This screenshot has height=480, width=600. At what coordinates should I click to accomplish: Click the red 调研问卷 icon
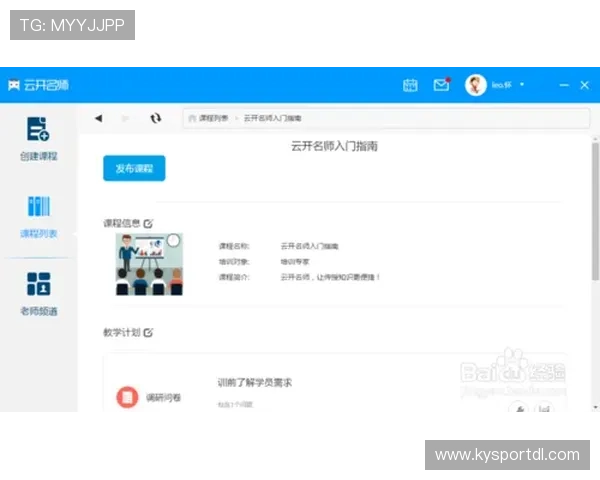(x=127, y=397)
